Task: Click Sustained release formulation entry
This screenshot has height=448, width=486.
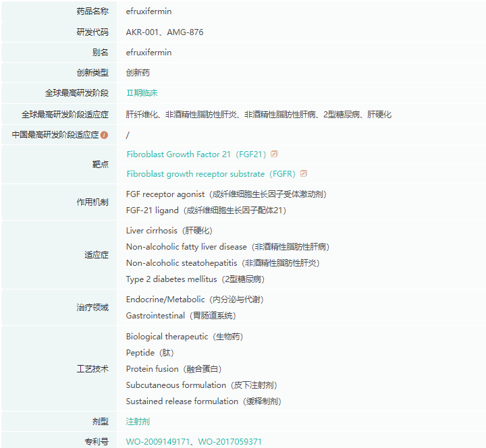Action: coord(204,401)
